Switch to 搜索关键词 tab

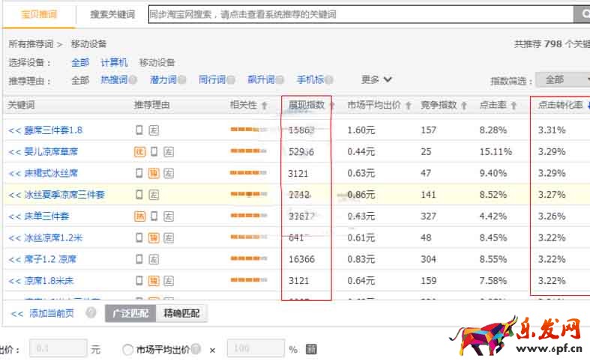coord(112,14)
